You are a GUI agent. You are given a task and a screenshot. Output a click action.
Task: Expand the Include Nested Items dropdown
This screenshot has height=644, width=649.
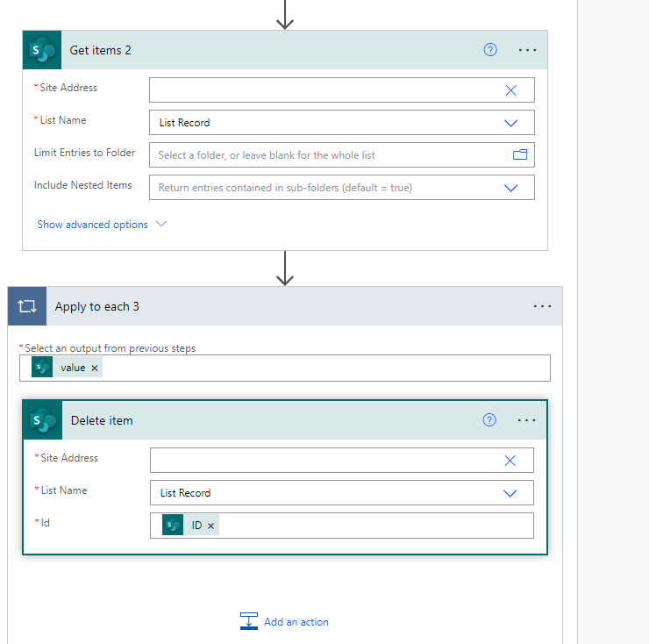click(510, 188)
